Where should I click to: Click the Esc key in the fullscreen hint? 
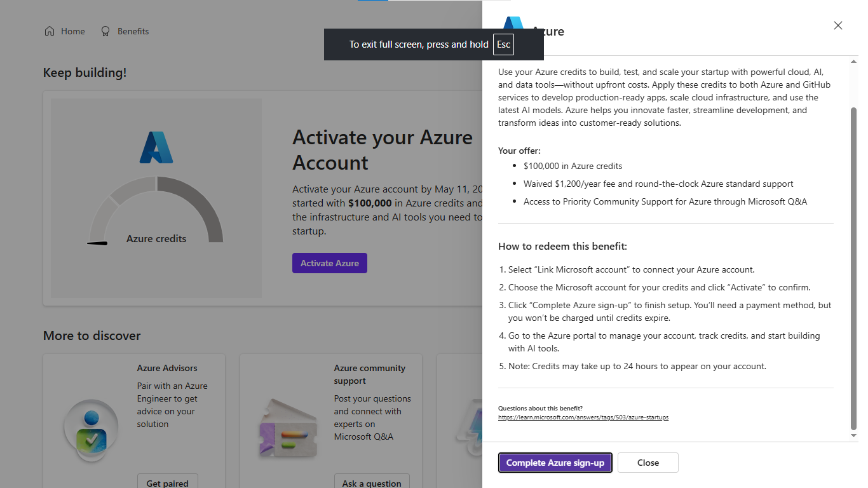[503, 44]
